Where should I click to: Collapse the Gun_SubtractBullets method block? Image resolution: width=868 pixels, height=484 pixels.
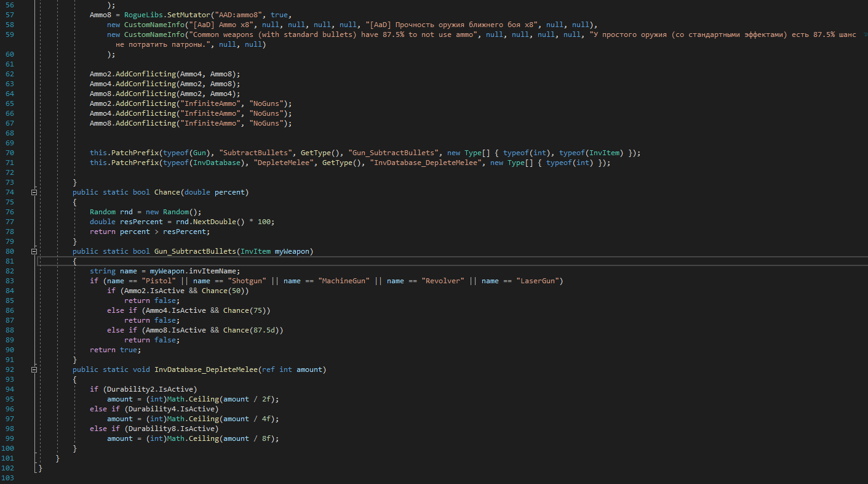pyautogui.click(x=34, y=251)
